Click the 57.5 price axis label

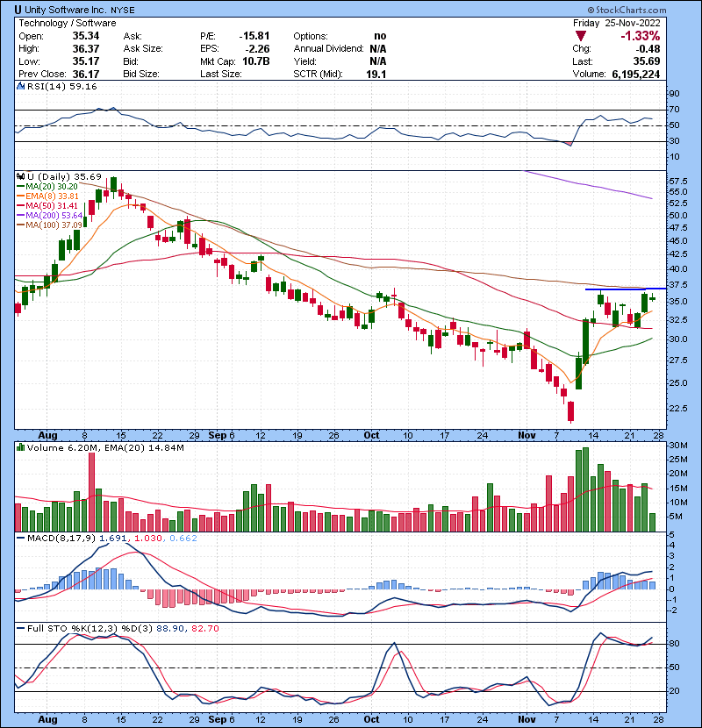point(677,181)
